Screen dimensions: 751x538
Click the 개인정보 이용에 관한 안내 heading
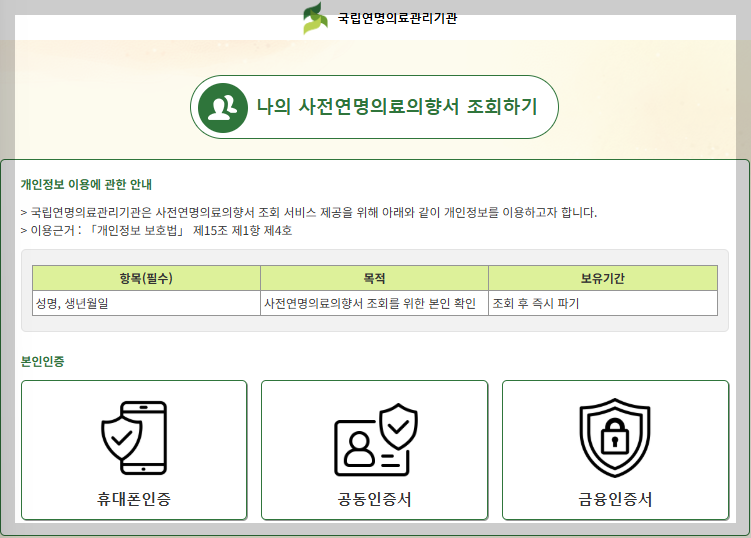click(86, 184)
